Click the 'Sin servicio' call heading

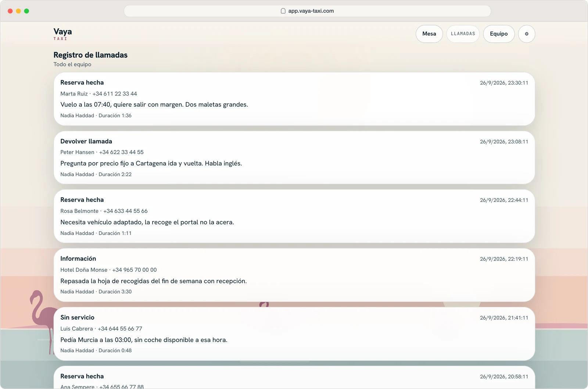pos(78,318)
